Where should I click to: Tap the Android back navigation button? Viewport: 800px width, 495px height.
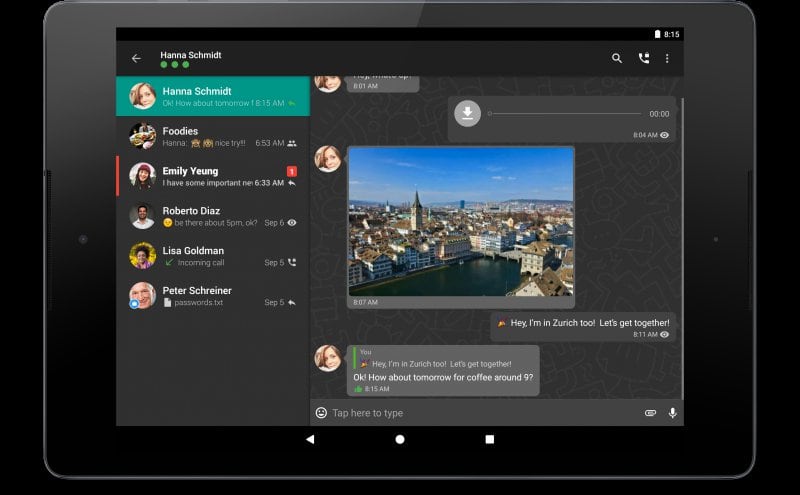pyautogui.click(x=310, y=439)
